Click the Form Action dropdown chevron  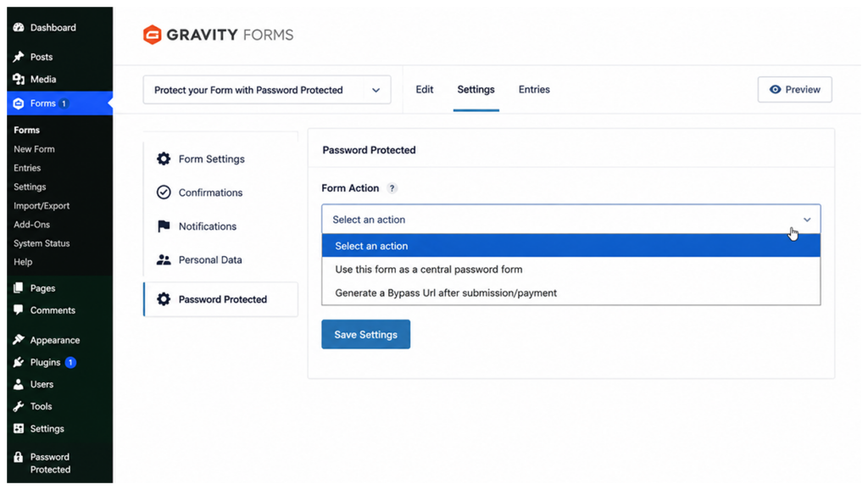[x=807, y=220]
